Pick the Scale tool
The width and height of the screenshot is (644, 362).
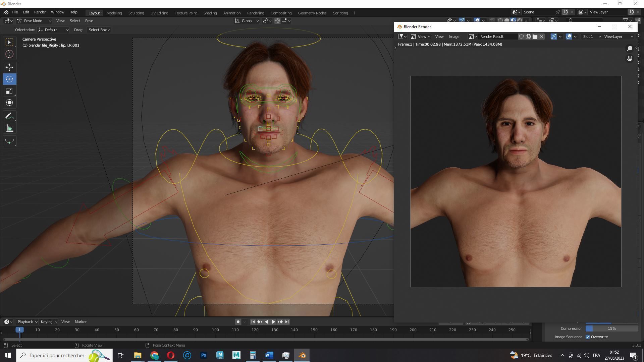click(9, 91)
